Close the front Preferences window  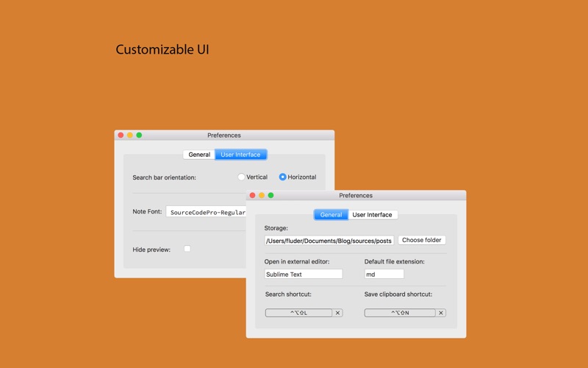click(x=252, y=195)
